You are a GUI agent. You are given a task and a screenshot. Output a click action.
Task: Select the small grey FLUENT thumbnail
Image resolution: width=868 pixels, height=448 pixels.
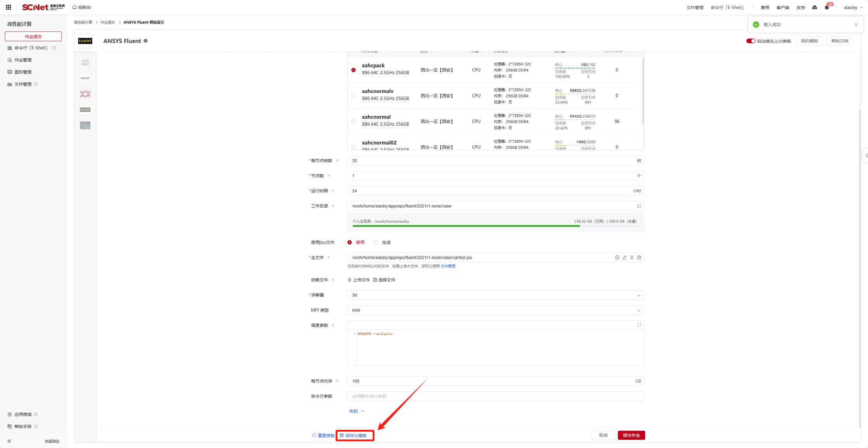point(85,110)
